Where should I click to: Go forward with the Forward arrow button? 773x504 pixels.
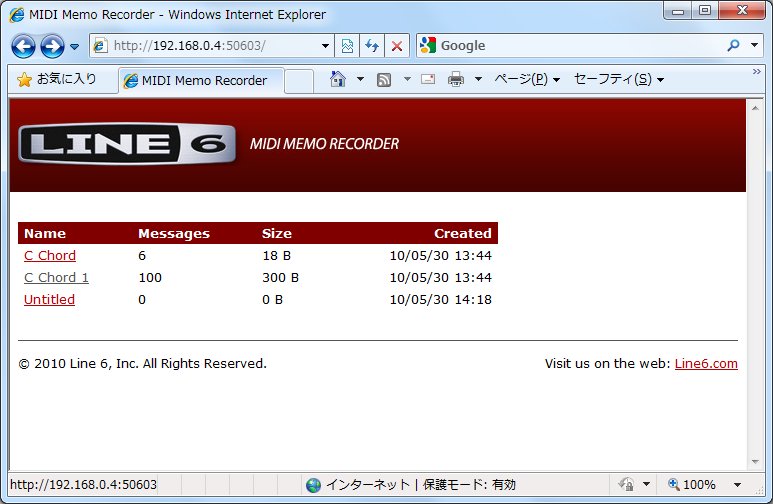52,46
